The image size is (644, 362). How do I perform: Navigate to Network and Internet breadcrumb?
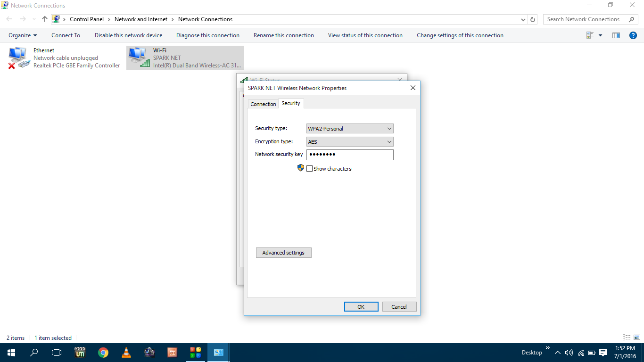[140, 19]
